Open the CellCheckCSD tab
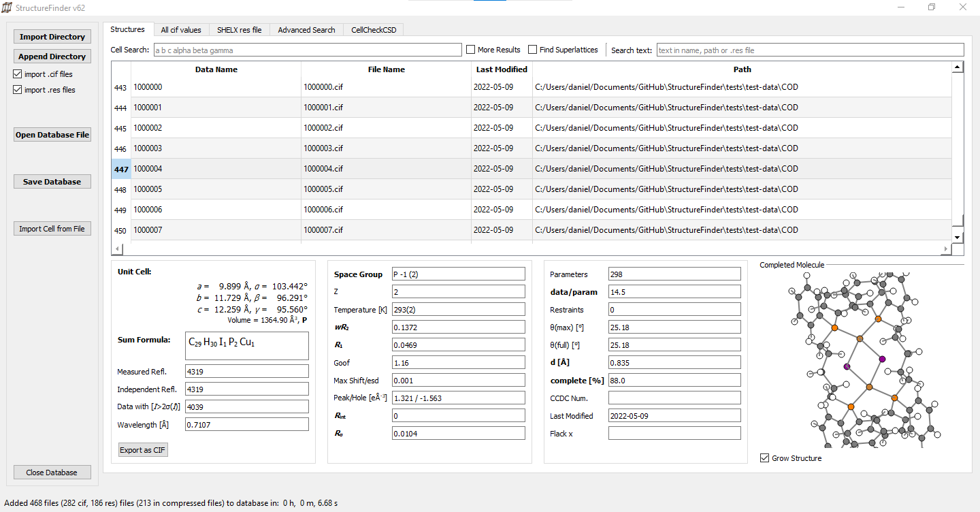 [374, 30]
